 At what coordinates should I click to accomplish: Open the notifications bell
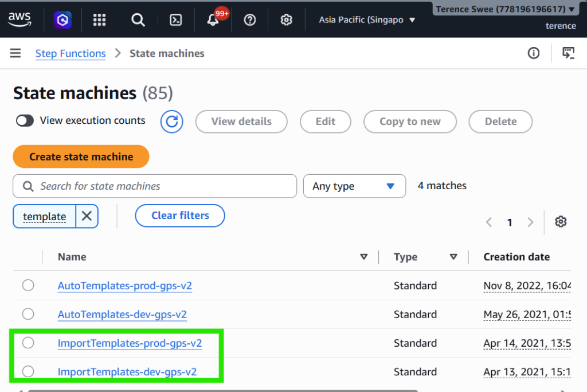tap(213, 20)
